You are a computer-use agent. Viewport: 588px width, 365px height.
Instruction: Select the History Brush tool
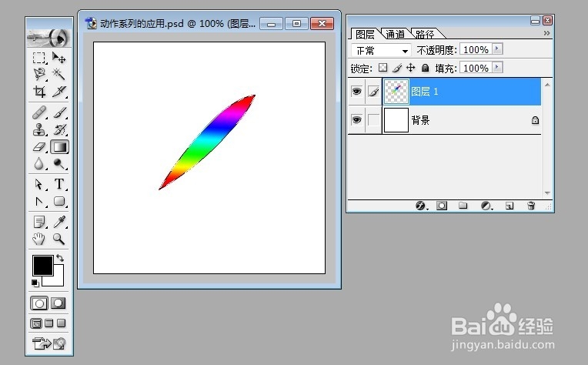58,129
